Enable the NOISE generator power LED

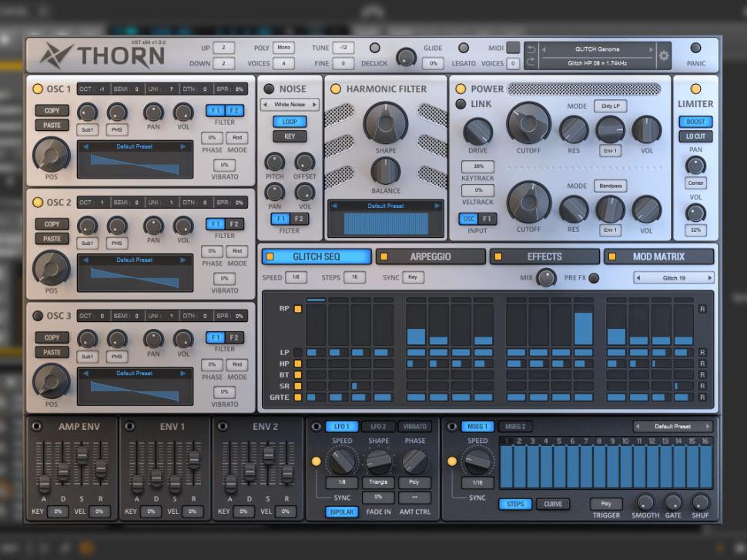[x=269, y=89]
